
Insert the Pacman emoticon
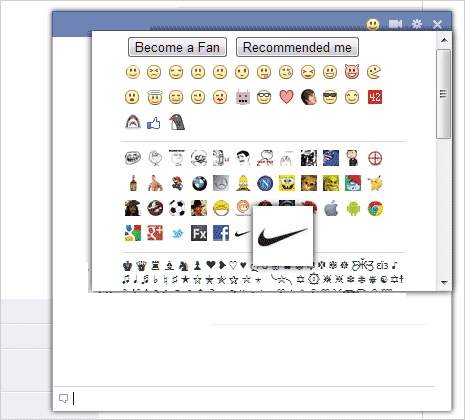[374, 72]
